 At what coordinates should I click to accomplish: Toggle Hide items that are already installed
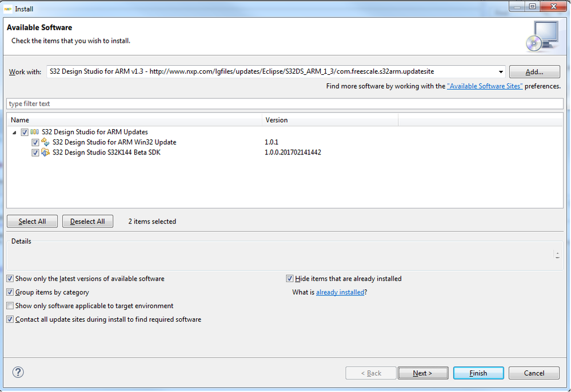click(290, 278)
